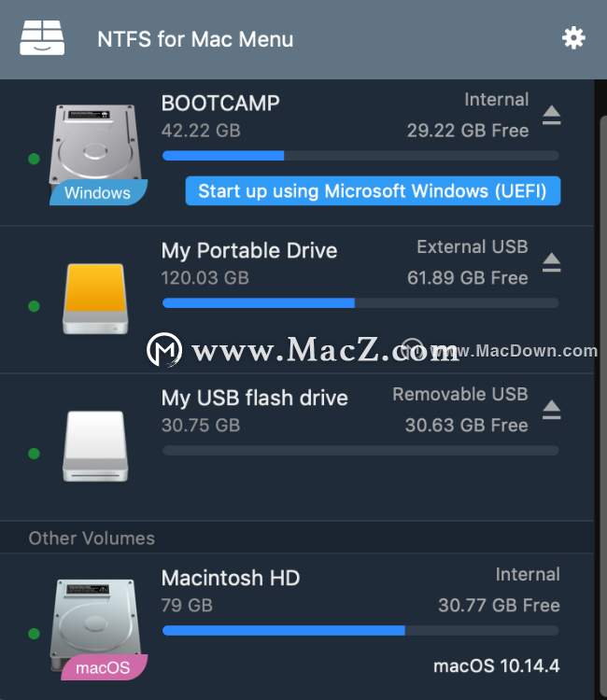Select the white USB flash drive icon
Screen dimensions: 607x700
[x=95, y=446]
